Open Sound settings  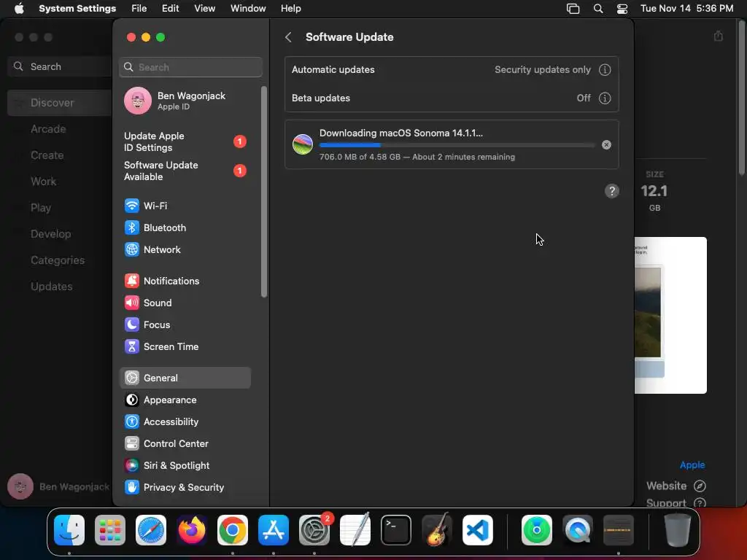(x=185, y=303)
